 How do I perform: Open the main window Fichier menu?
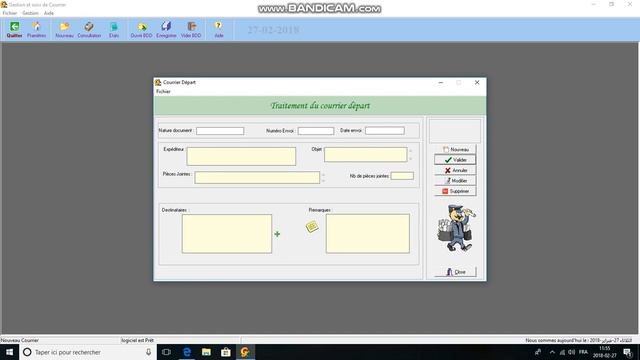pos(10,13)
